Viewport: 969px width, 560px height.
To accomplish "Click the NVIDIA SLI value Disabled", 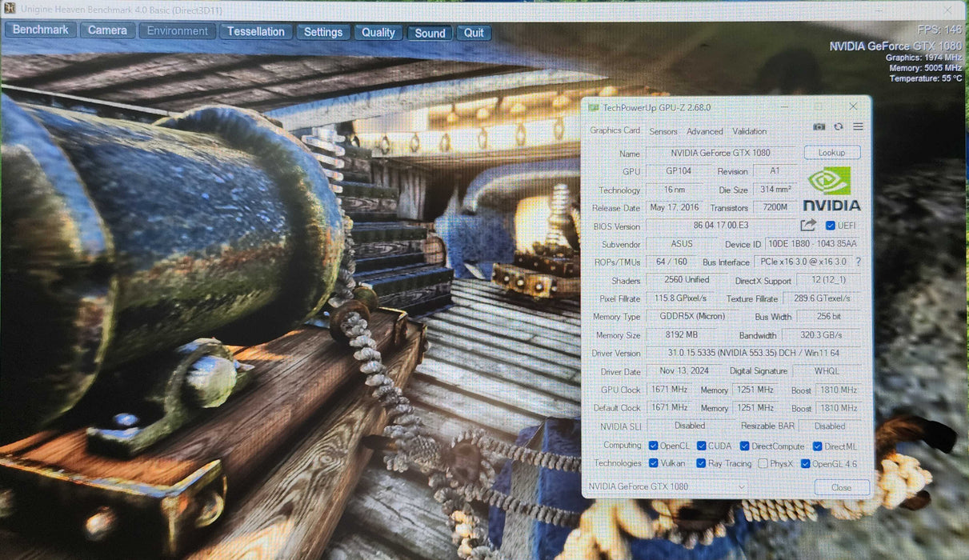I will click(x=689, y=426).
